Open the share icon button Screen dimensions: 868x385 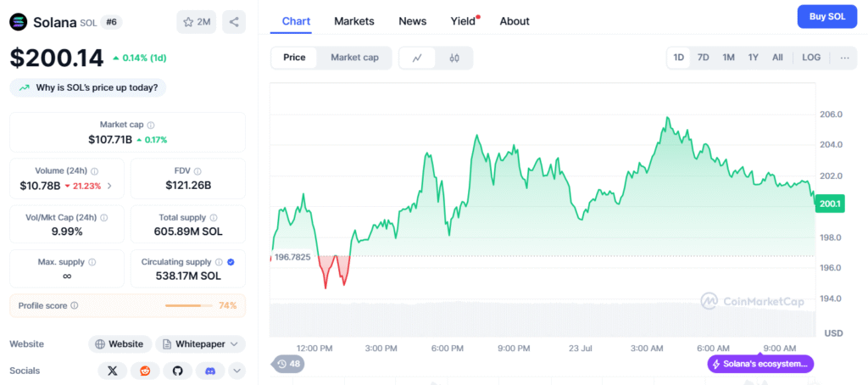[234, 22]
